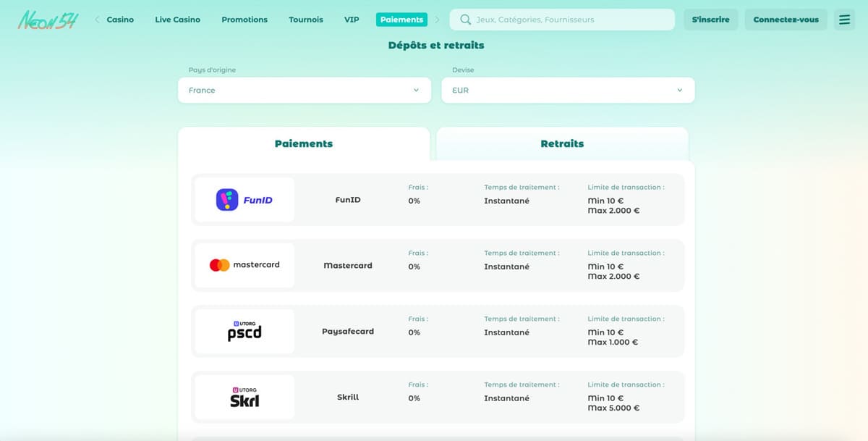Open the hamburger menu icon
The image size is (868, 441).
point(844,20)
